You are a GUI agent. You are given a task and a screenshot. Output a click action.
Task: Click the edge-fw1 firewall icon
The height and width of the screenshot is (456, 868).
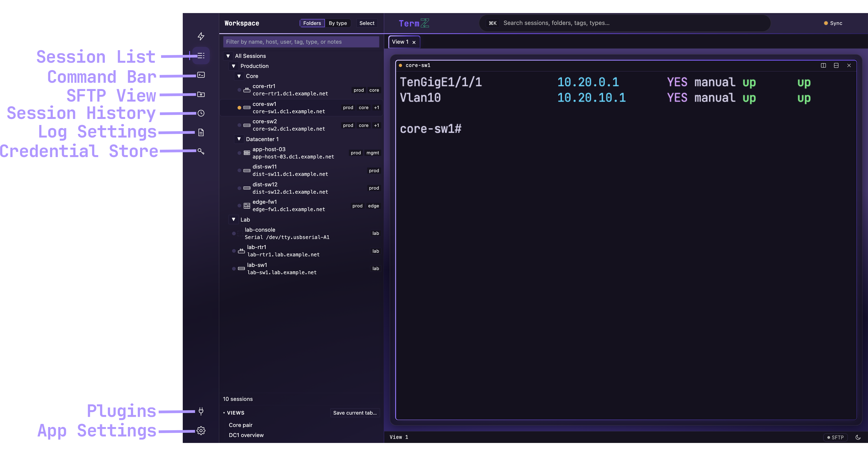pos(247,206)
